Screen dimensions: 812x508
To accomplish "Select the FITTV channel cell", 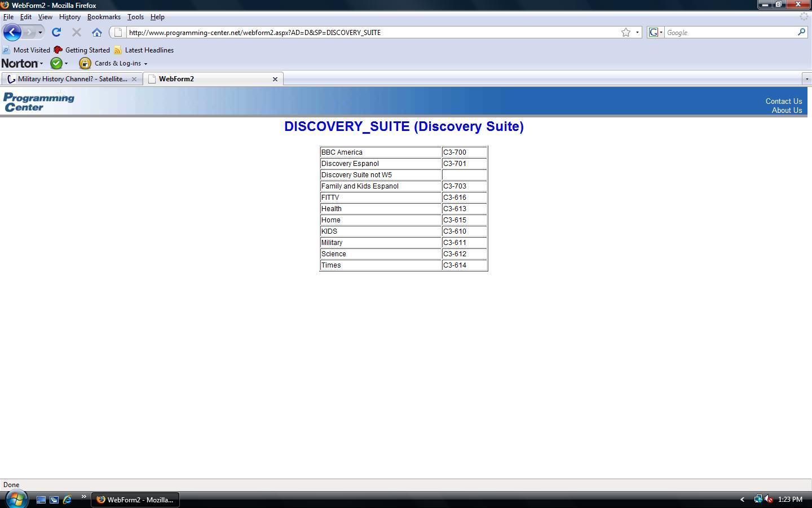I will coord(381,198).
